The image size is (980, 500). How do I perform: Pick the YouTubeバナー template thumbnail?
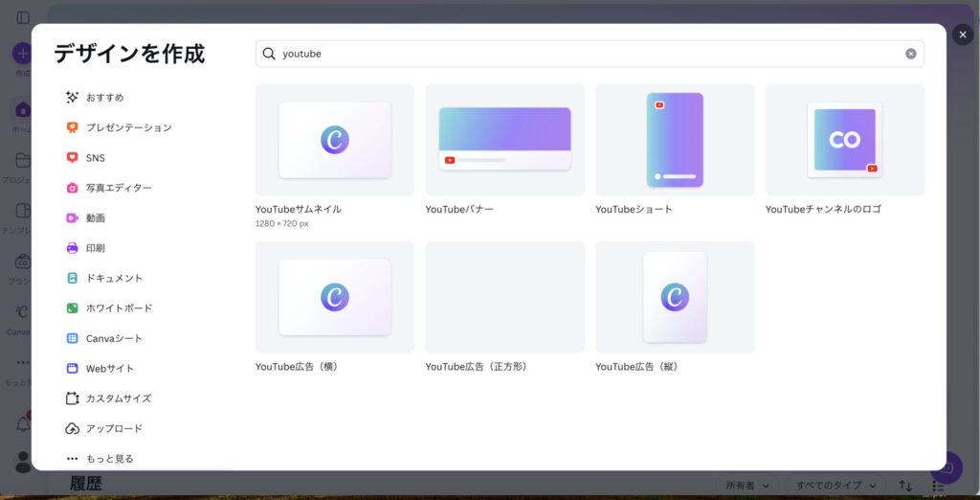click(x=504, y=140)
